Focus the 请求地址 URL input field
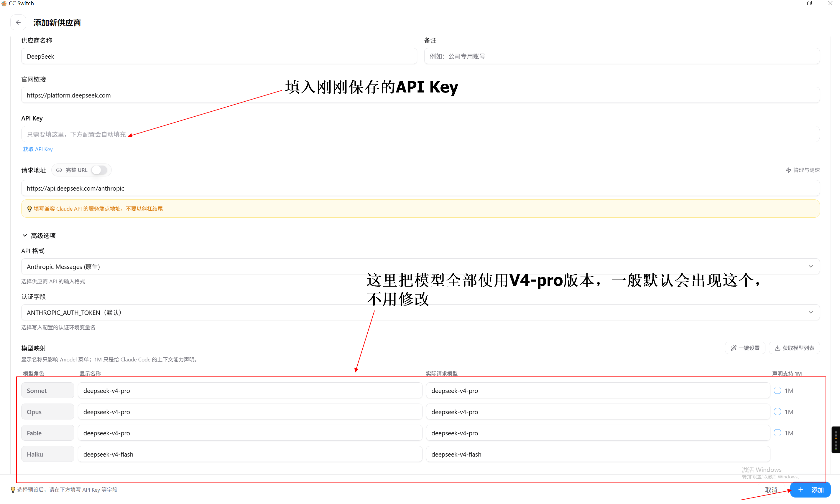Screen dimensions: 840x504 pos(420,188)
